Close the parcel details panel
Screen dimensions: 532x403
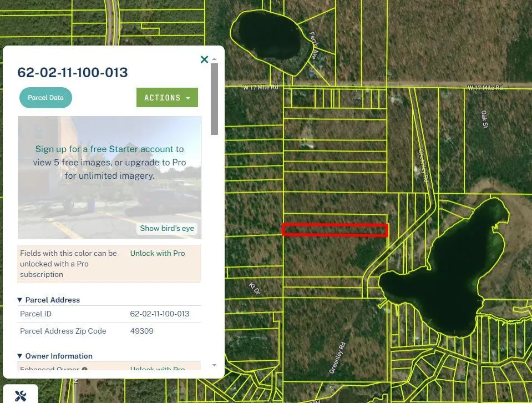(x=204, y=59)
